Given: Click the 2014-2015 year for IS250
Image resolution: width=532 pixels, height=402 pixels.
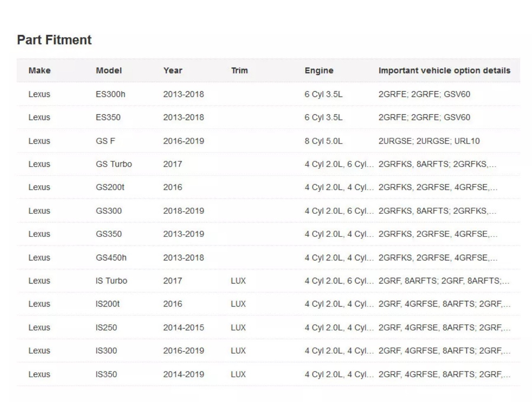Looking at the screenshot, I should pos(183,327).
